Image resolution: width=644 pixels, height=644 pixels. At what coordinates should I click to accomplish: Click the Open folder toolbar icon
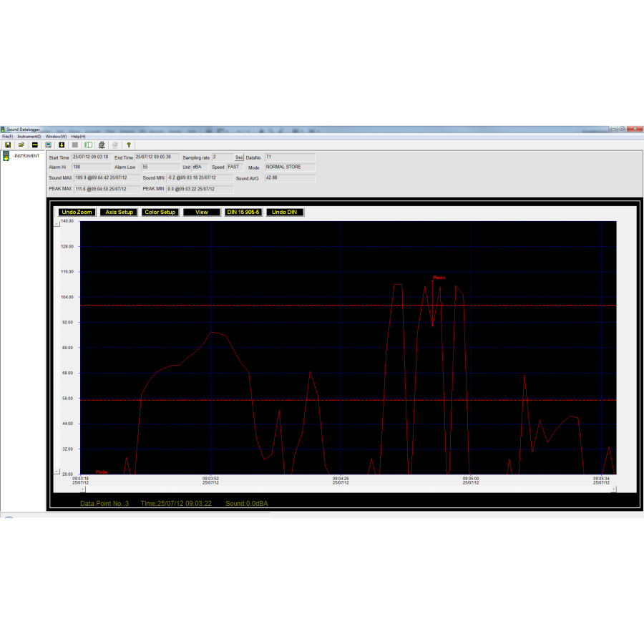(21, 145)
